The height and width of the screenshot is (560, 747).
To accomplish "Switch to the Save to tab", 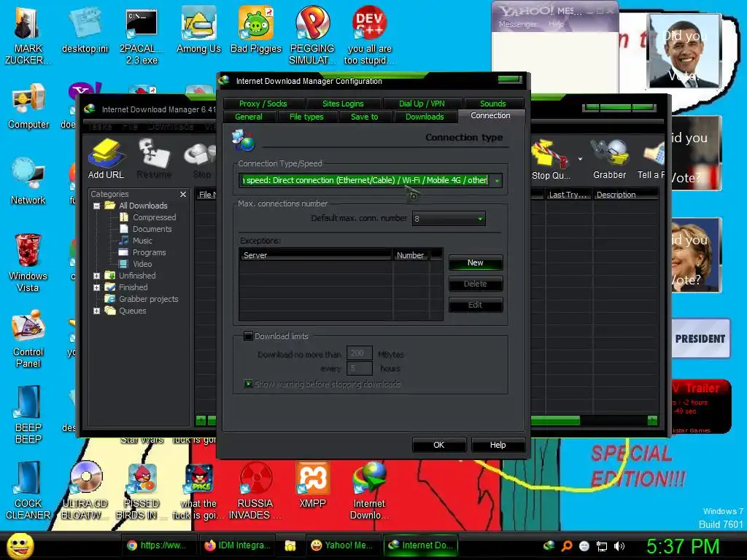I will pos(365,117).
